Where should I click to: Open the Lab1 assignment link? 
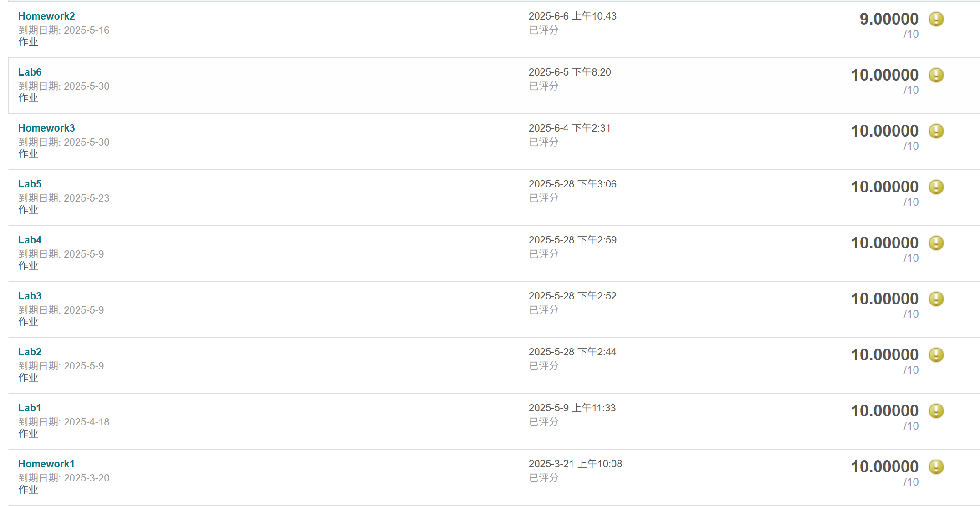pyautogui.click(x=30, y=408)
